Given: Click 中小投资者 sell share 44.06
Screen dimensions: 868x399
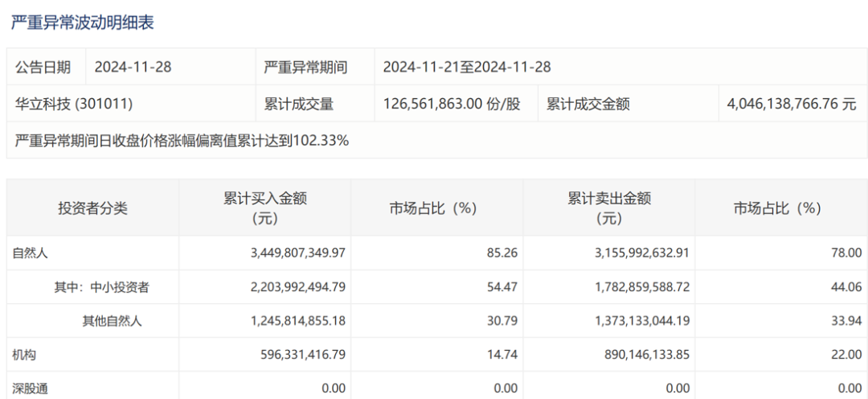Looking at the screenshot, I should tap(848, 287).
